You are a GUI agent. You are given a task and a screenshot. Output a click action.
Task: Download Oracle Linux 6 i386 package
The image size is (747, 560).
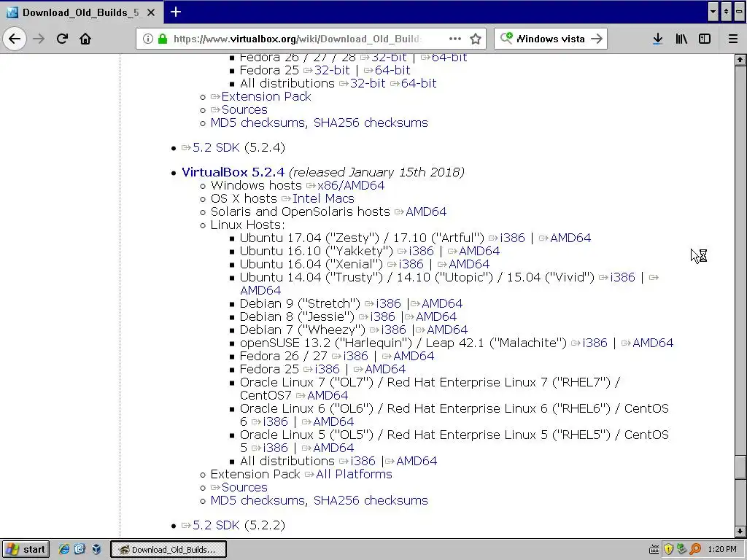pyautogui.click(x=275, y=421)
